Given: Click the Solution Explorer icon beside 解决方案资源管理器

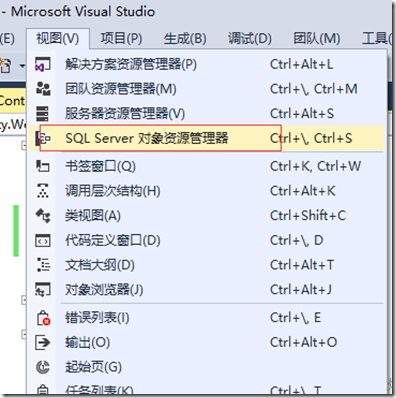Looking at the screenshot, I should tap(43, 64).
